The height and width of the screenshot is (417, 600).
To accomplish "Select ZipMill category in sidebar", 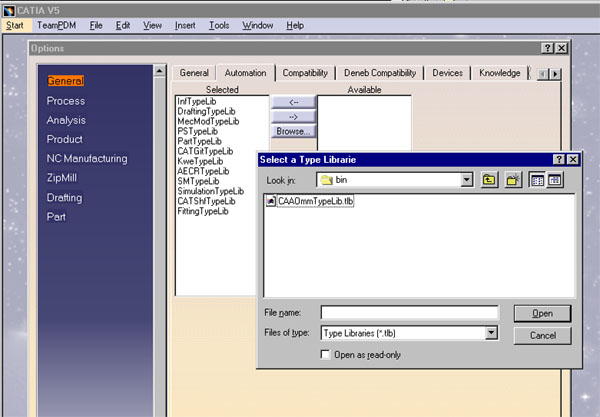I will coord(62,178).
